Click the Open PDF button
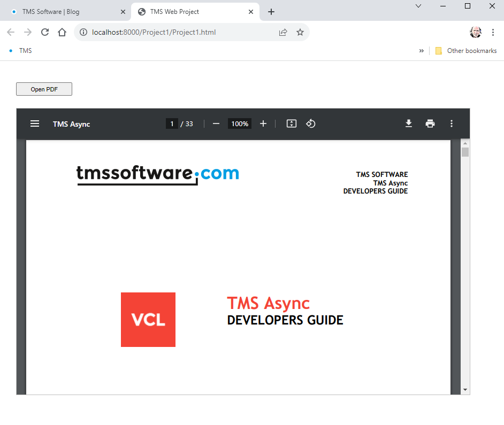Screen dimensions: 504x425 tap(44, 89)
